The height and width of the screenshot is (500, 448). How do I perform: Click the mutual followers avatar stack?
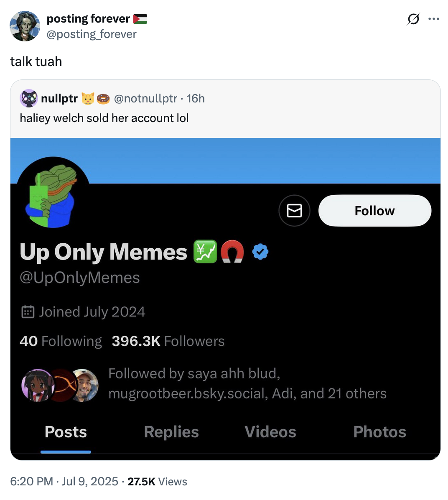(x=60, y=385)
